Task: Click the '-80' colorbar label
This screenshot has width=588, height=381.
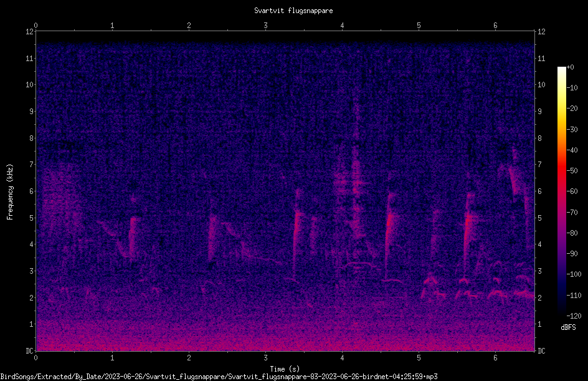Action: 572,233
